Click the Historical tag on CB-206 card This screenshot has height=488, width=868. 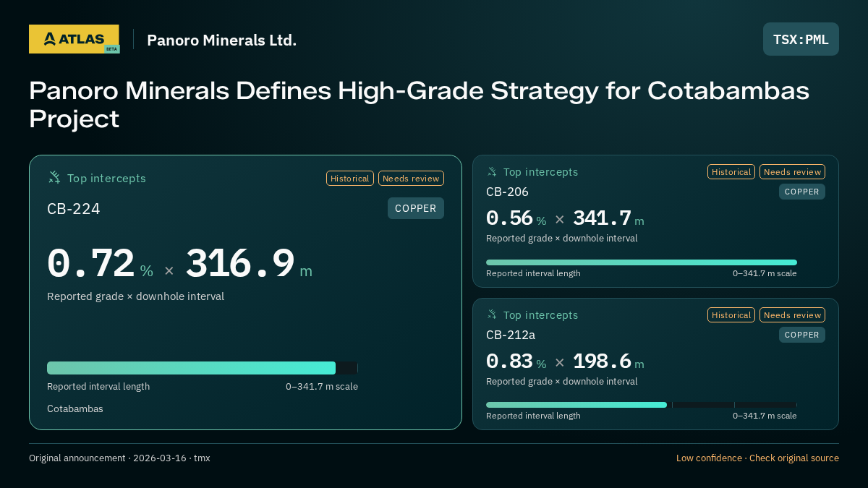tap(731, 172)
